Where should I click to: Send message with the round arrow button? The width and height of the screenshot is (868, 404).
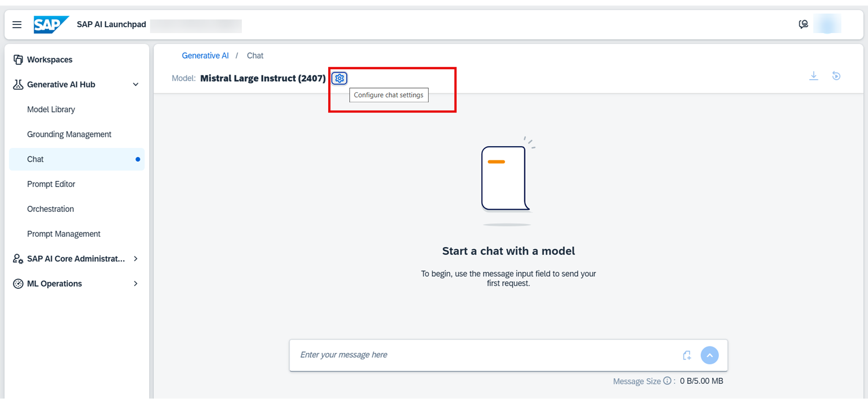coord(710,355)
